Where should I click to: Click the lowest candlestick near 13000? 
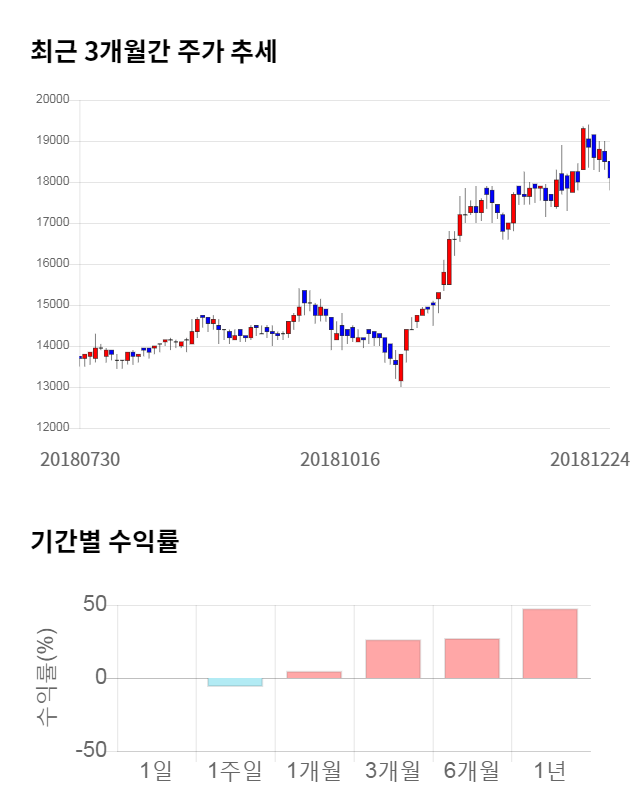tap(400, 368)
